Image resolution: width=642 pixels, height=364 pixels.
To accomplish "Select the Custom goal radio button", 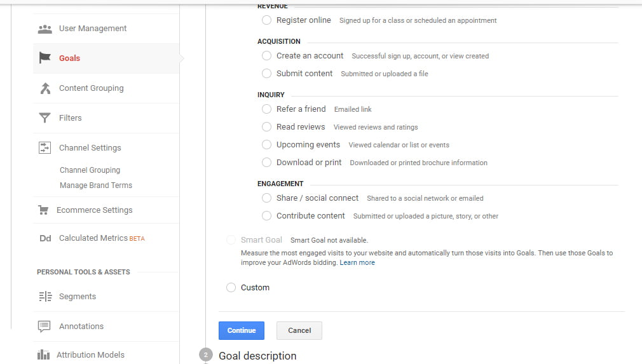I will coord(231,288).
